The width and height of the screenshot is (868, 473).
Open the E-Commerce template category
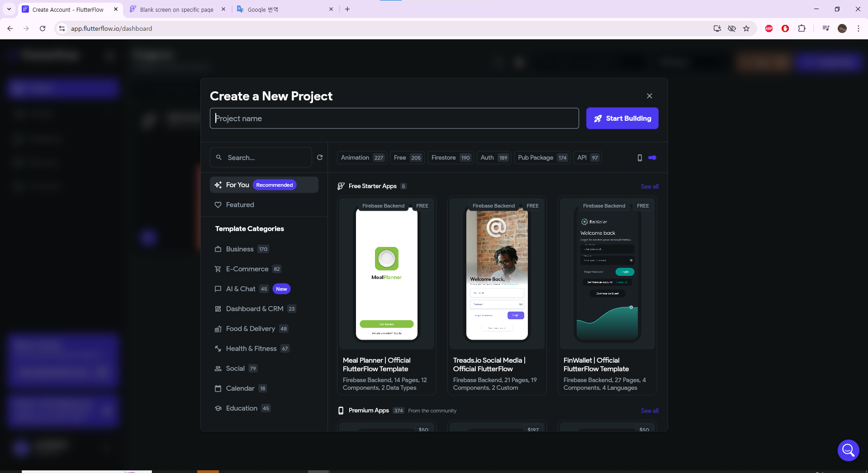click(264, 269)
